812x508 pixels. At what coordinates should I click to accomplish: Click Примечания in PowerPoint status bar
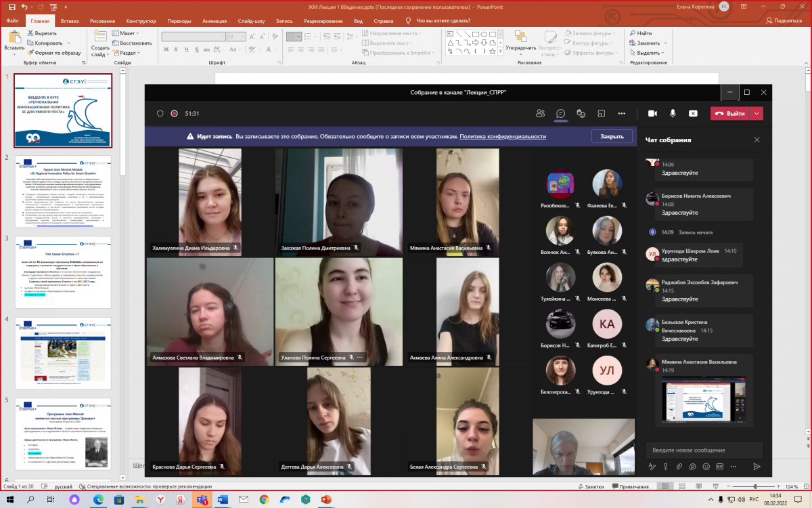(629, 486)
